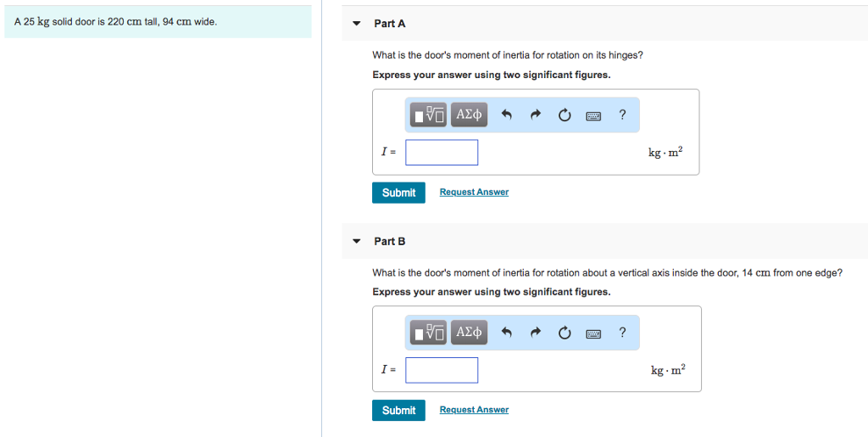Click redo arrow in Part A toolbar
This screenshot has height=437, width=868.
pyautogui.click(x=536, y=115)
